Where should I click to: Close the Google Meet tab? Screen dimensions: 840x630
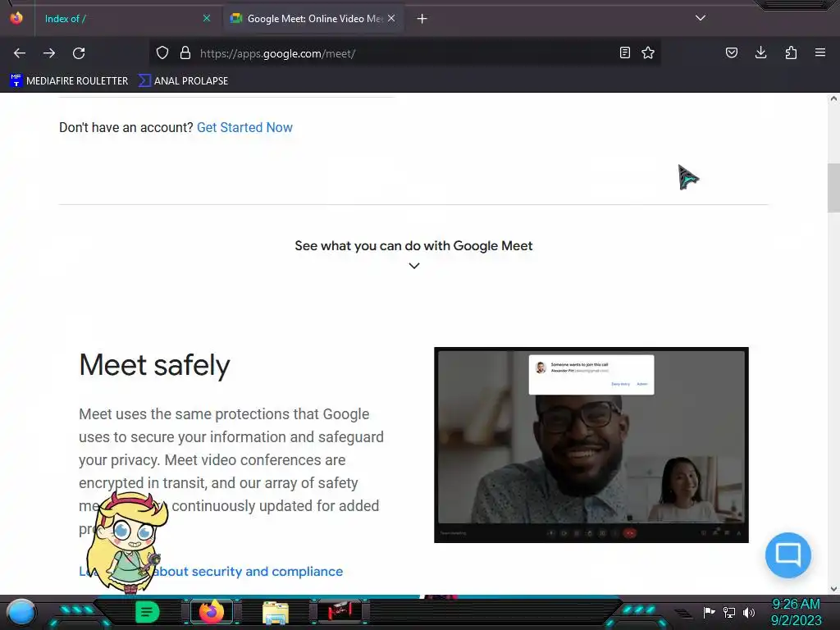point(391,18)
